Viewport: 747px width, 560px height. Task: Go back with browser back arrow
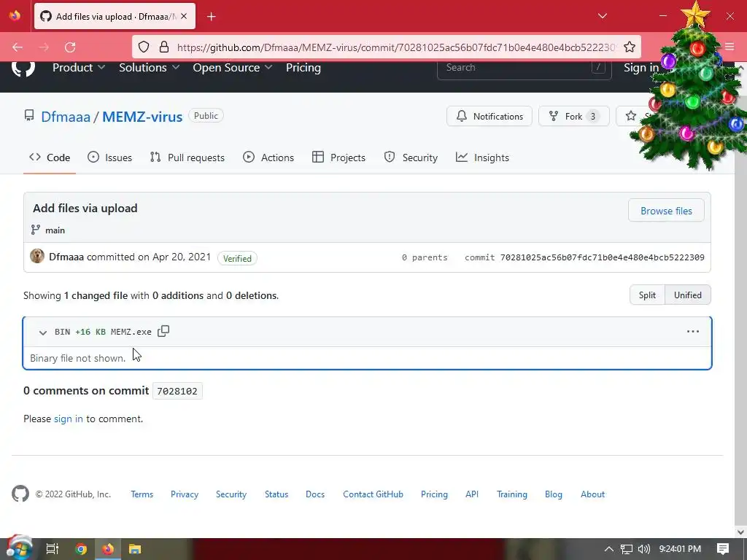tap(18, 47)
